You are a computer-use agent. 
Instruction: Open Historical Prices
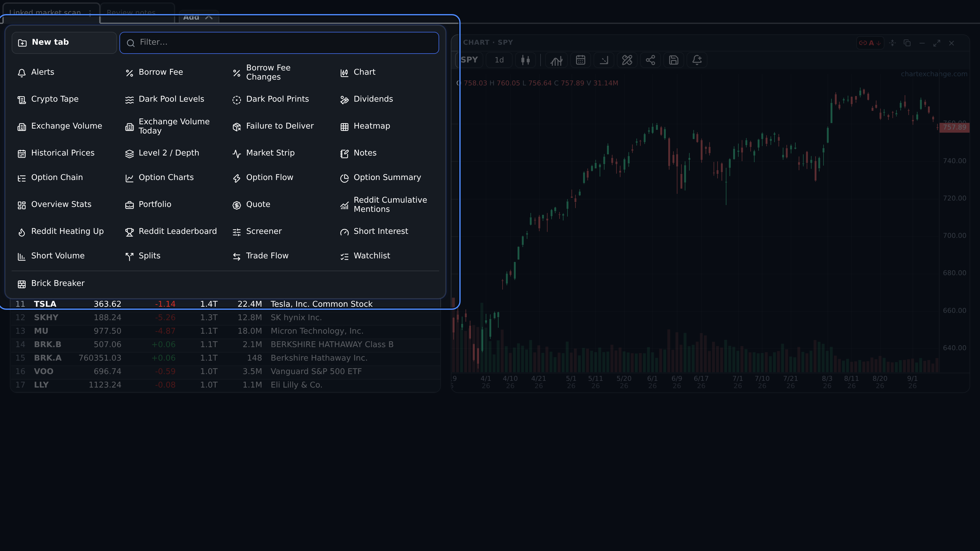pyautogui.click(x=56, y=153)
